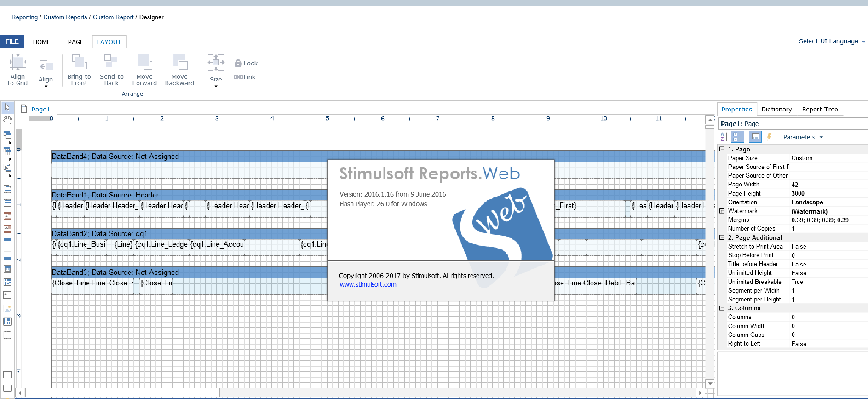Click the Link components icon
The height and width of the screenshot is (399, 868).
click(238, 77)
